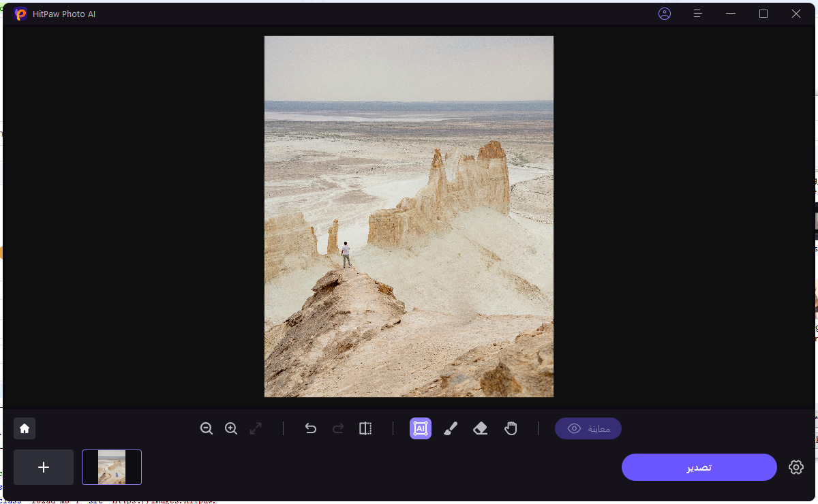Zoom out of the photo
The width and height of the screenshot is (818, 504).
(207, 428)
